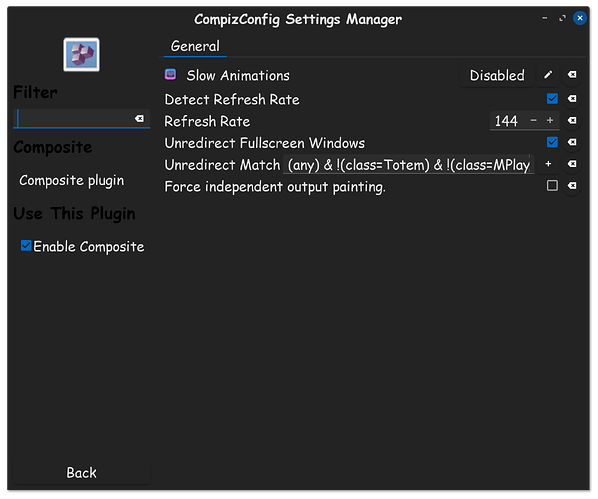Image resolution: width=598 pixels, height=499 pixels.
Task: Increase the Refresh Rate value
Action: 550,121
